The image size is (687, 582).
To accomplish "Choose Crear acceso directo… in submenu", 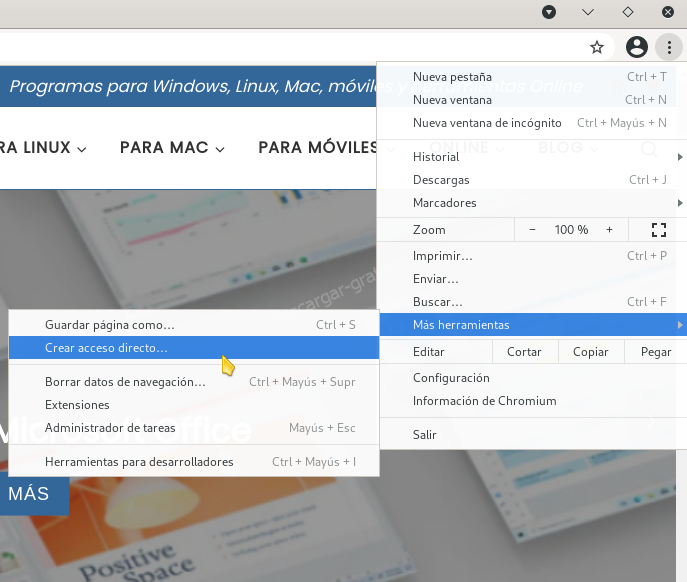I will point(194,348).
